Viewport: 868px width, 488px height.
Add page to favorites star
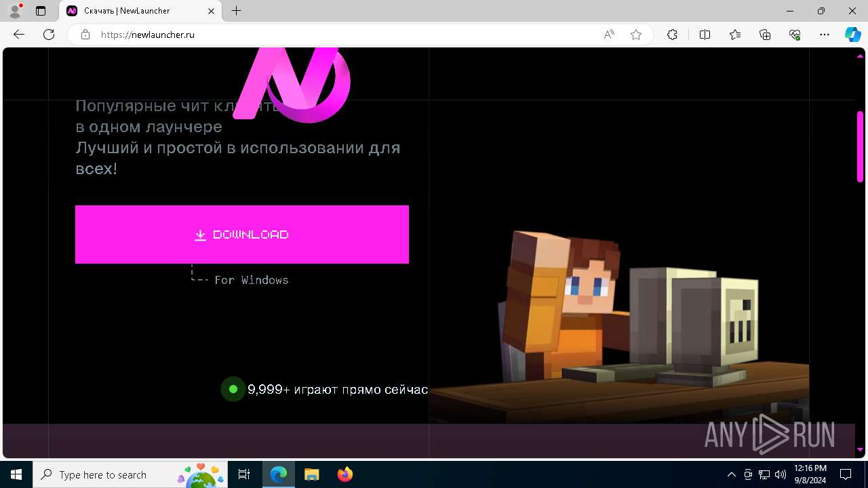[x=636, y=35]
